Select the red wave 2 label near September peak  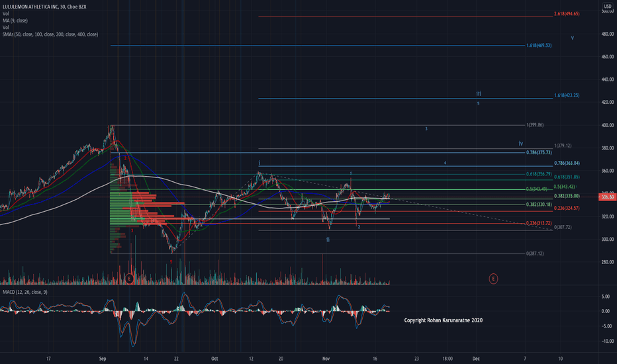(x=125, y=158)
